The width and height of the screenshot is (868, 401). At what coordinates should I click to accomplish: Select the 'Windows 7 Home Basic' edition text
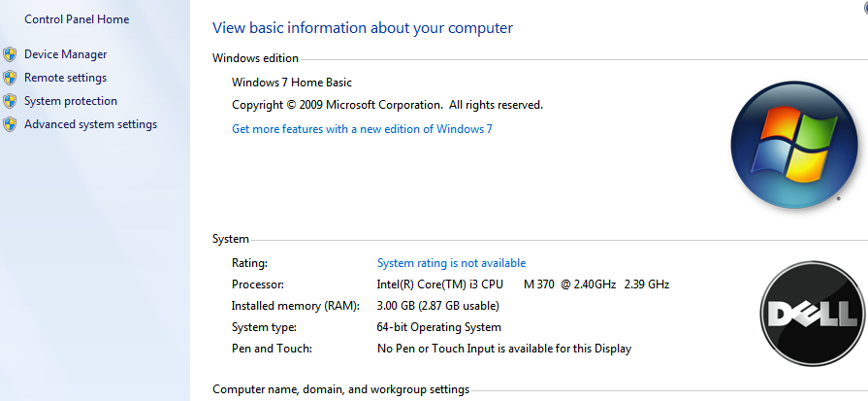292,83
